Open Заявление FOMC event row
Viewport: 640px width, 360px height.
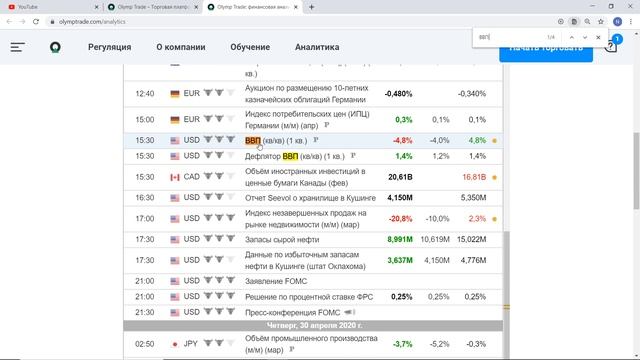313,281
